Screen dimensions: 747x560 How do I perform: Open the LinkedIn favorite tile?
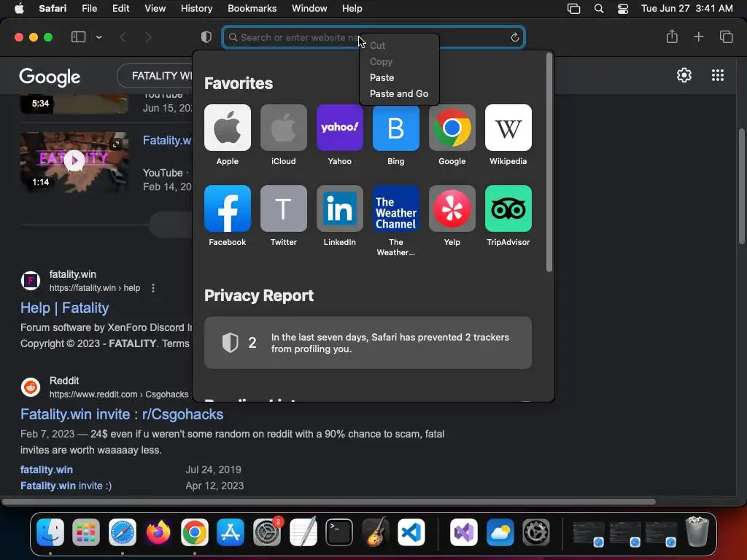(340, 209)
